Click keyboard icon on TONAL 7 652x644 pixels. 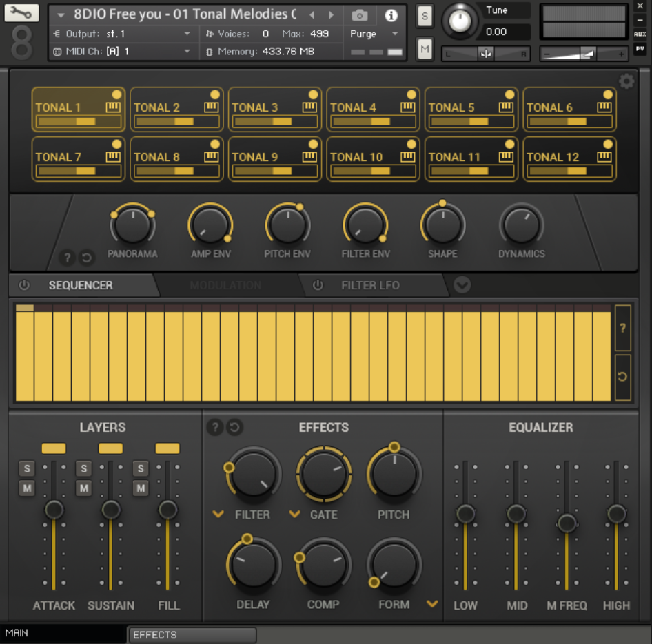[x=113, y=157]
